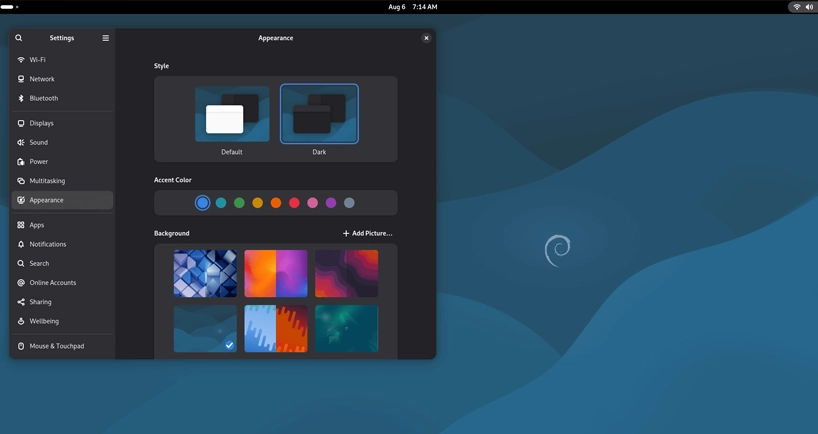818x434 pixels.
Task: Click the Multitasking sidebar icon
Action: pyautogui.click(x=21, y=181)
